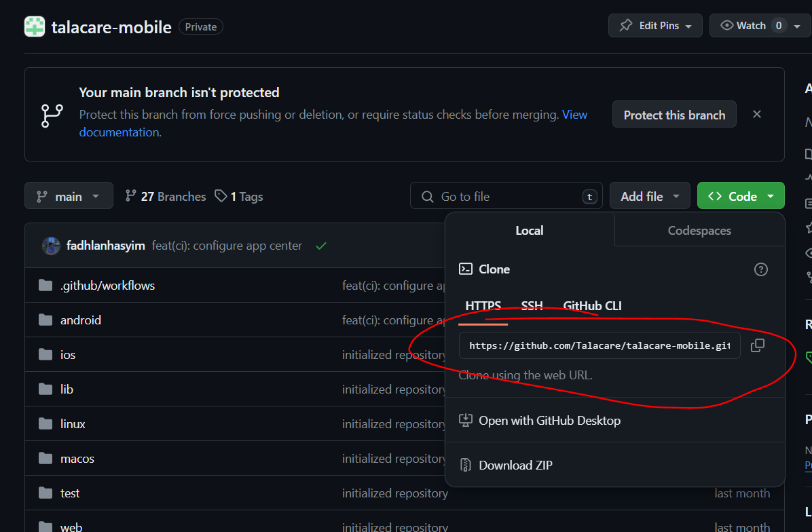Click the Protect this branch button
This screenshot has width=812, height=532.
click(x=673, y=114)
